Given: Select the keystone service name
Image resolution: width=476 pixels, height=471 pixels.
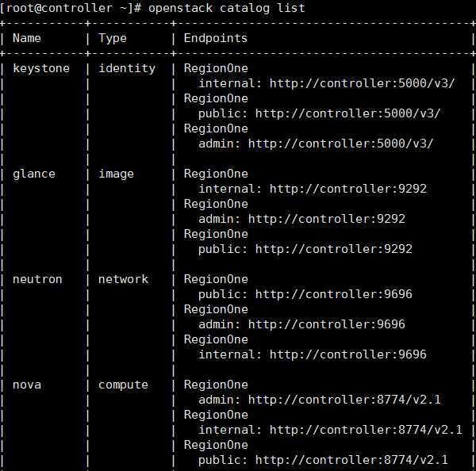Looking at the screenshot, I should pos(41,68).
